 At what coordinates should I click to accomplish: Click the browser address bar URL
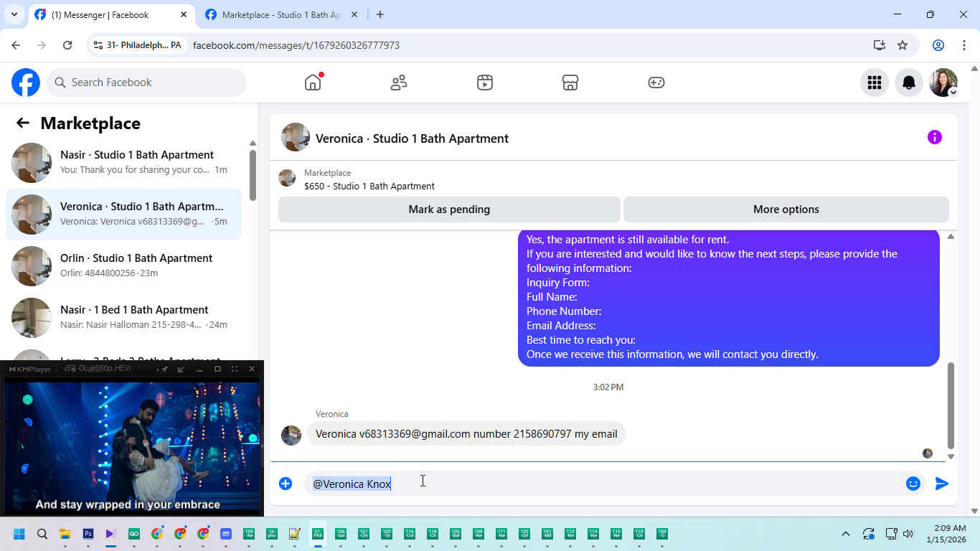point(296,45)
